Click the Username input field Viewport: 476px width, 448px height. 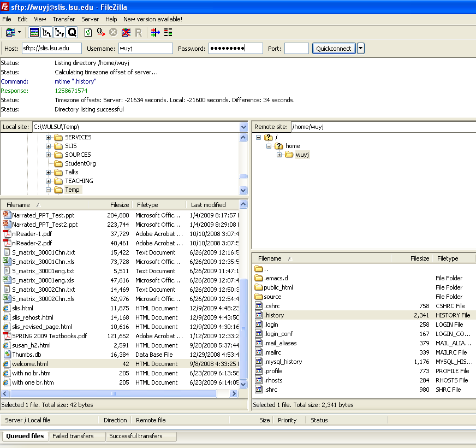point(146,48)
